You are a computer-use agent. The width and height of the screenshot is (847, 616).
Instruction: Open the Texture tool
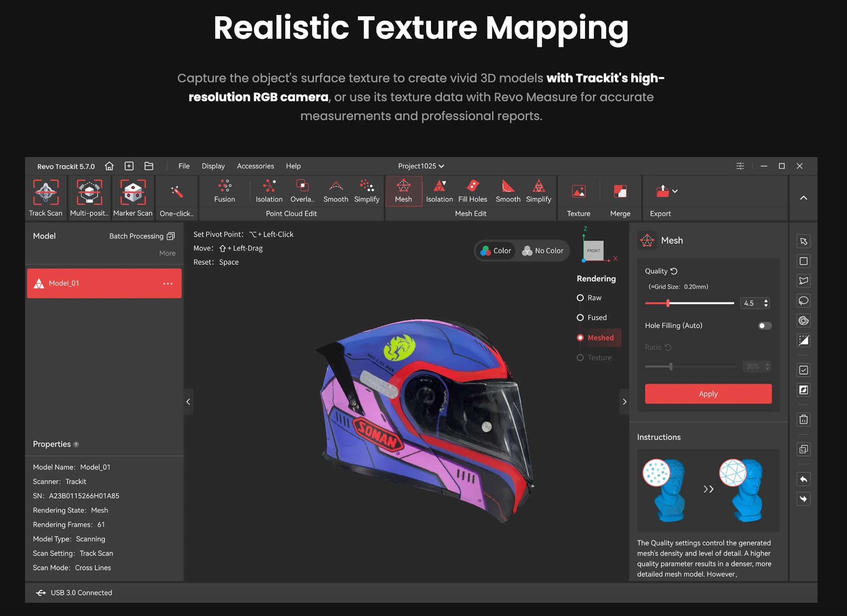(x=578, y=191)
